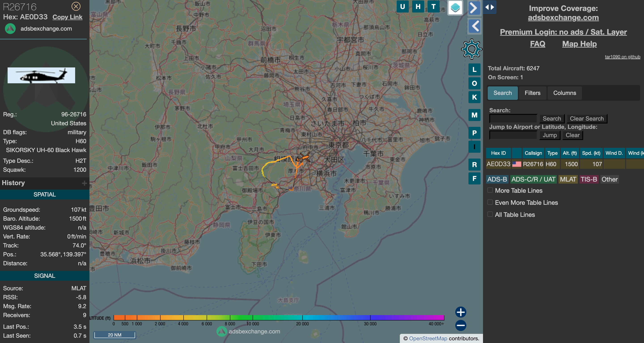Viewport: 644px width, 343px height.
Task: Switch to the Search tab
Action: (x=502, y=93)
